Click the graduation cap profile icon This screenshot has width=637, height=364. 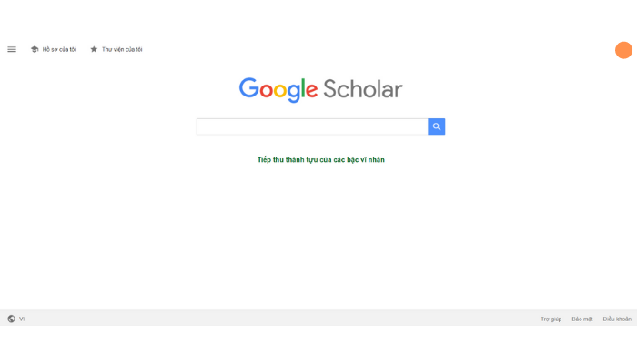click(35, 49)
